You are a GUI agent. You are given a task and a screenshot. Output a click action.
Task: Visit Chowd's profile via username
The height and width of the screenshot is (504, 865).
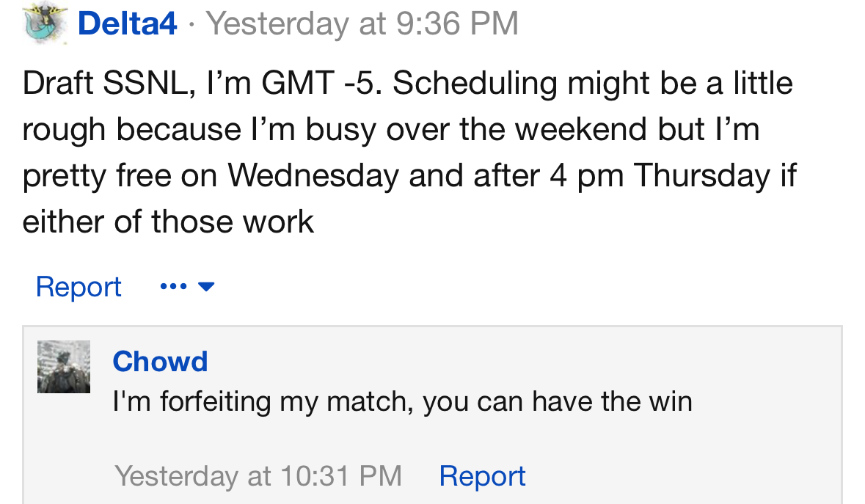point(160,362)
